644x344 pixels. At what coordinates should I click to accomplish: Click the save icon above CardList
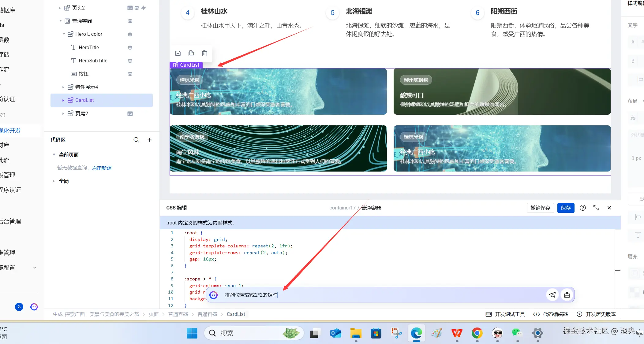(x=178, y=53)
